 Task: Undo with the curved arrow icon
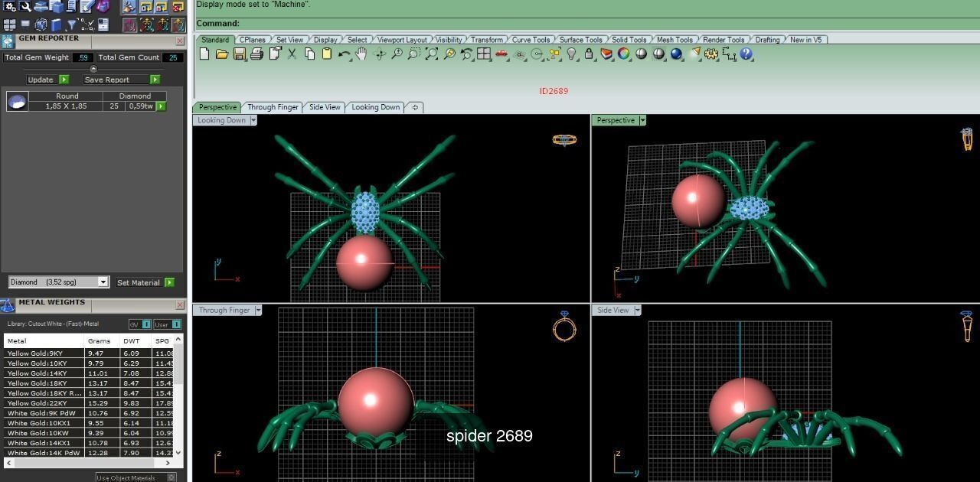click(344, 54)
